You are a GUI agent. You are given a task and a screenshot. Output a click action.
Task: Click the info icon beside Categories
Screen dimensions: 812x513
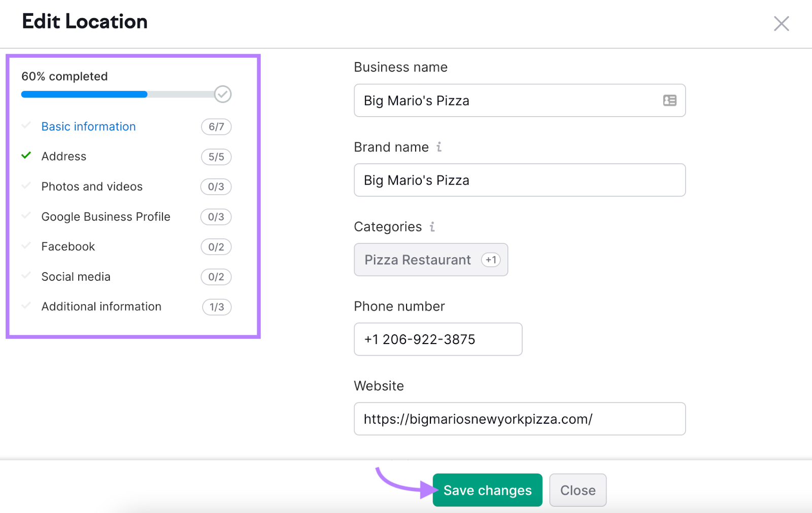pyautogui.click(x=432, y=227)
